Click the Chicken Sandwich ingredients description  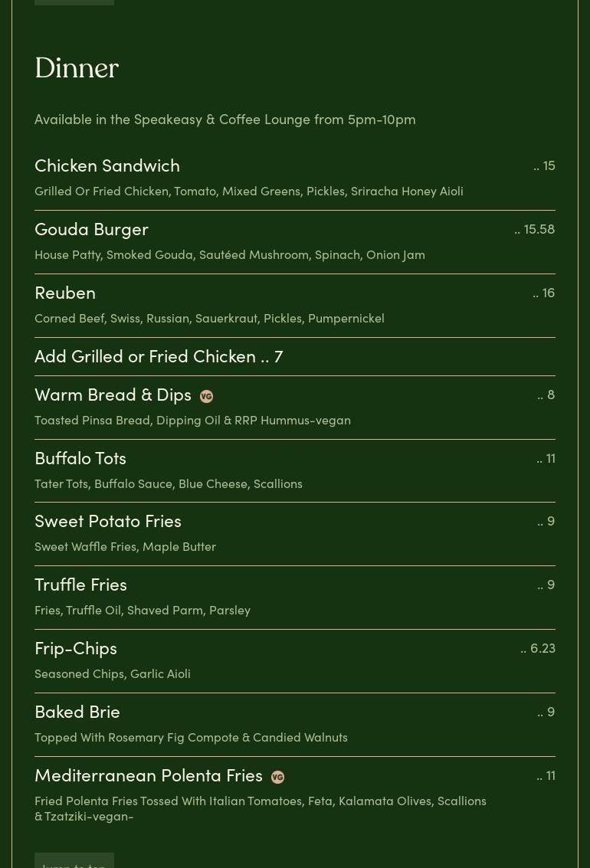tap(249, 191)
